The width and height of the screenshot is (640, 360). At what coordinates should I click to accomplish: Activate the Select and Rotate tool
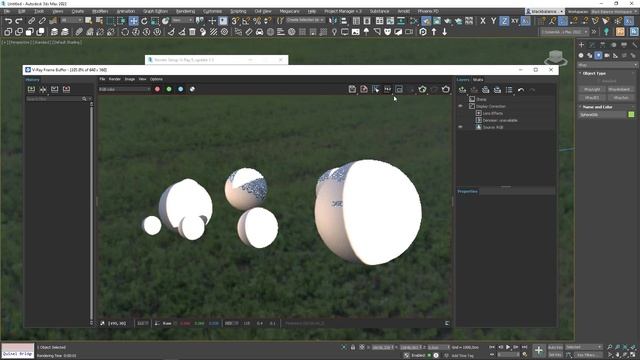pos(144,20)
